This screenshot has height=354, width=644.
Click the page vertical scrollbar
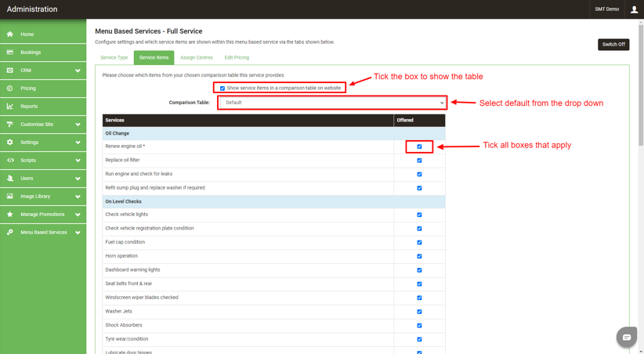pyautogui.click(x=640, y=117)
